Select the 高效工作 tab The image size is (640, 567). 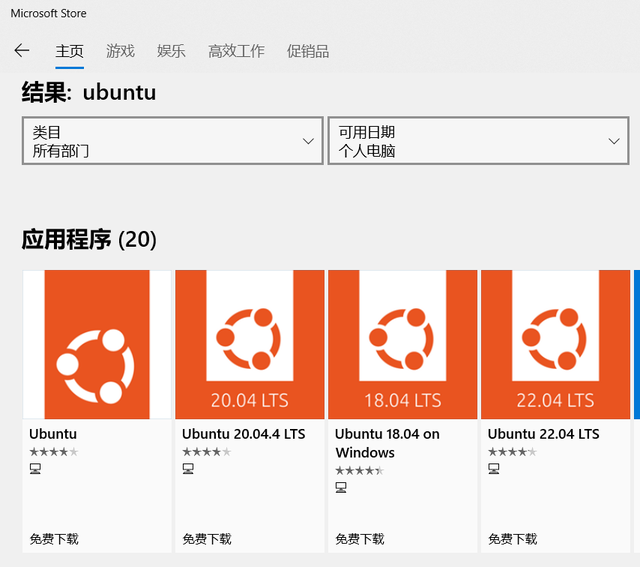pos(236,51)
